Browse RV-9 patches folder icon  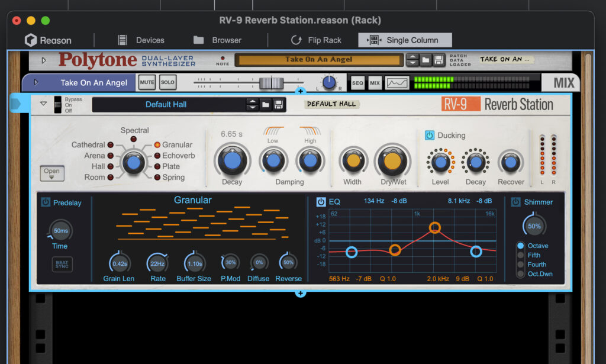click(x=266, y=104)
